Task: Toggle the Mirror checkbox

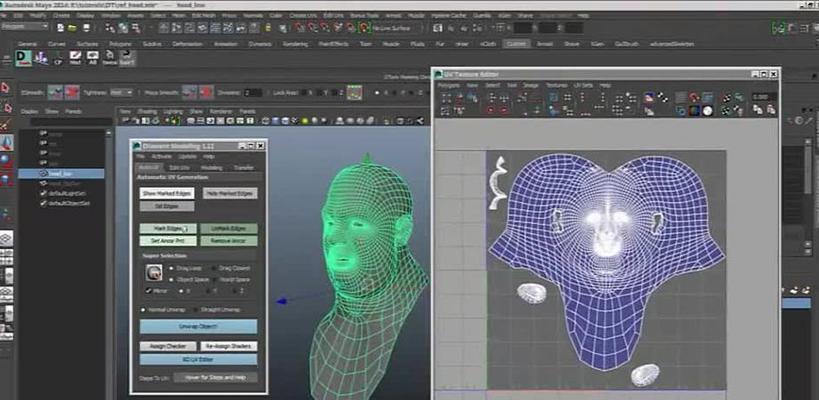Action: (x=149, y=291)
